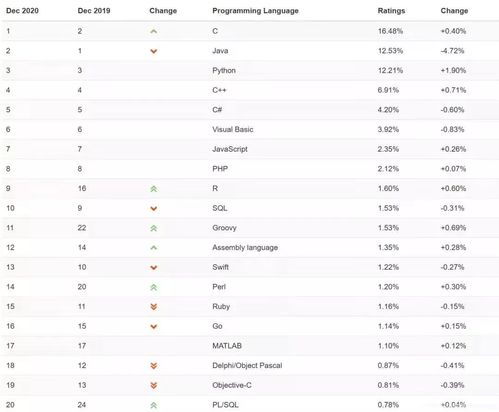This screenshot has width=499, height=412.
Task: Click double up arrow next to Perl
Action: [x=154, y=287]
